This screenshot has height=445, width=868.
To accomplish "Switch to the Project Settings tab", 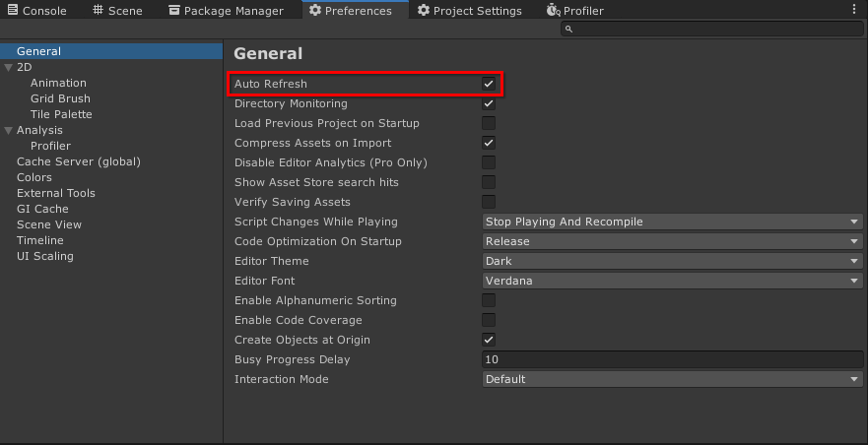I will (x=470, y=10).
